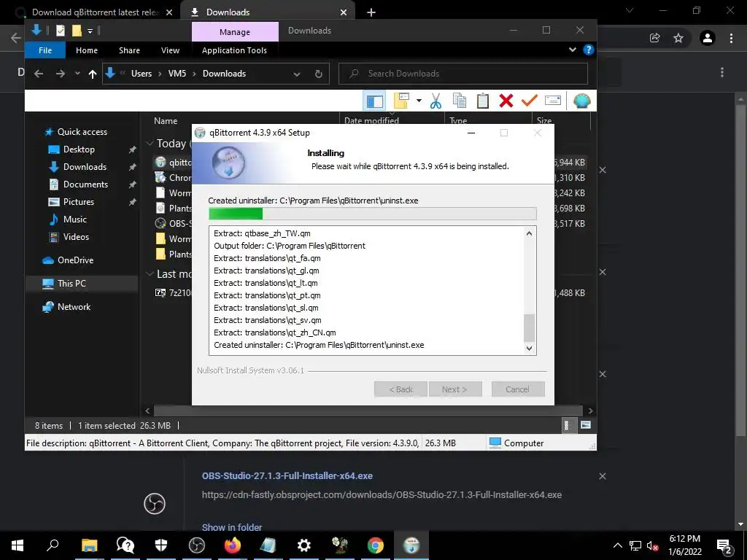This screenshot has height=560, width=747.
Task: Select Network in navigation pane
Action: tap(74, 307)
